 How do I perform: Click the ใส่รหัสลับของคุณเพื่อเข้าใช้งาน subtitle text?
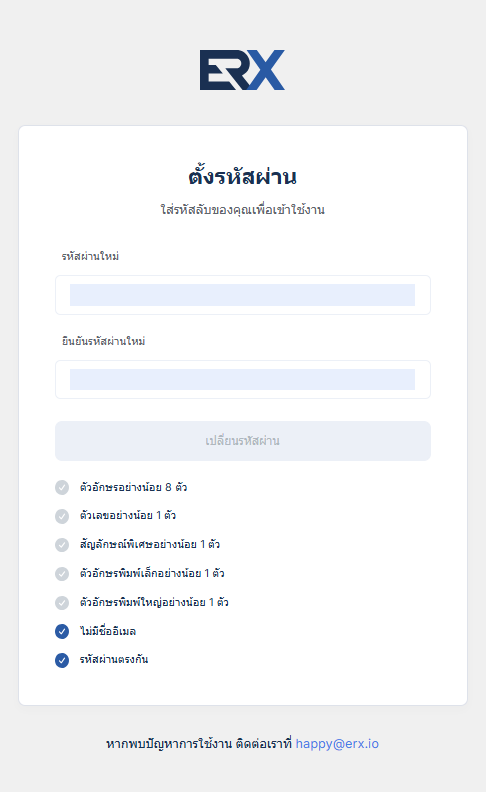242,209
